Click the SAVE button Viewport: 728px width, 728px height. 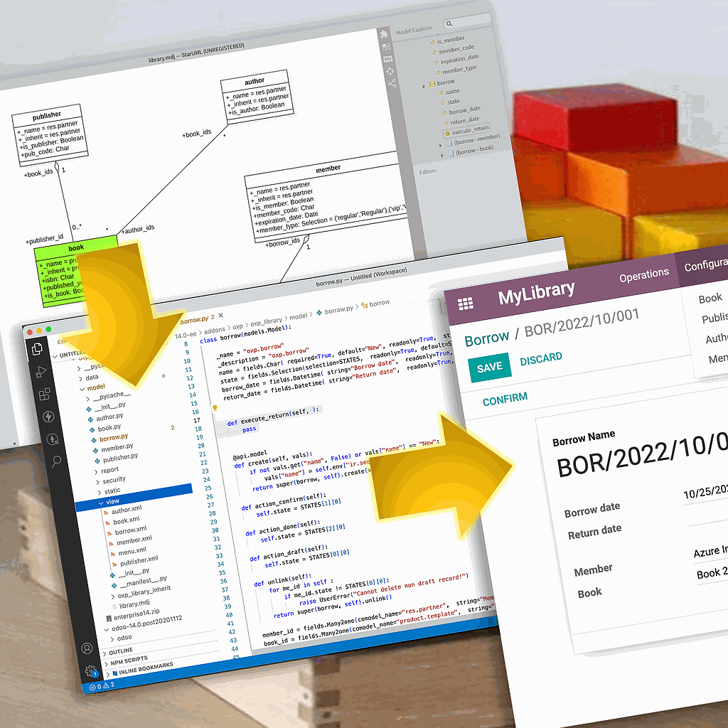point(489,368)
